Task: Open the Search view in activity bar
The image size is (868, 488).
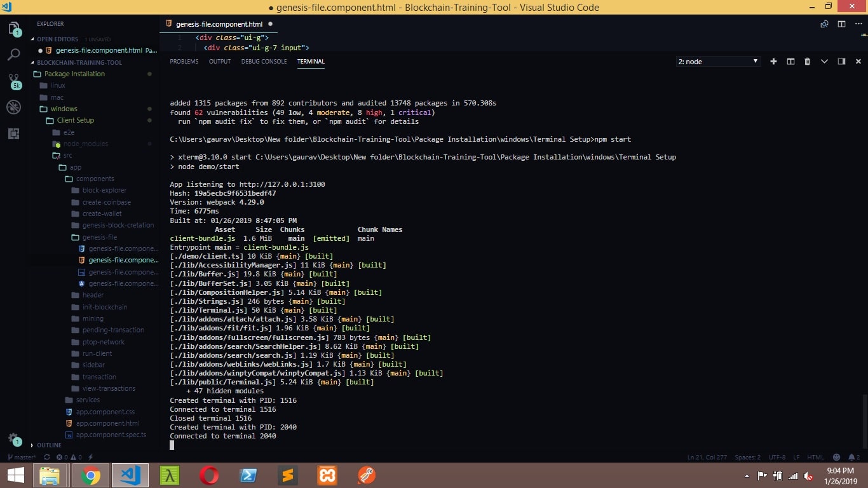Action: (x=14, y=55)
